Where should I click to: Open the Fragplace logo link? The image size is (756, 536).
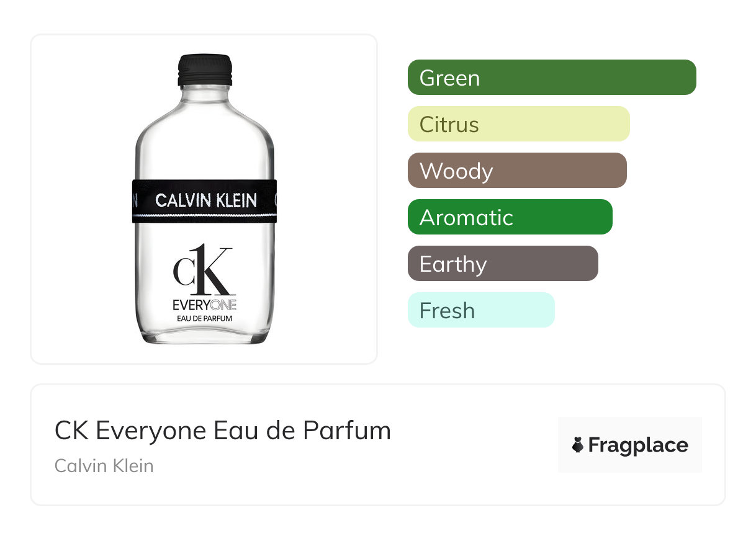coord(630,445)
